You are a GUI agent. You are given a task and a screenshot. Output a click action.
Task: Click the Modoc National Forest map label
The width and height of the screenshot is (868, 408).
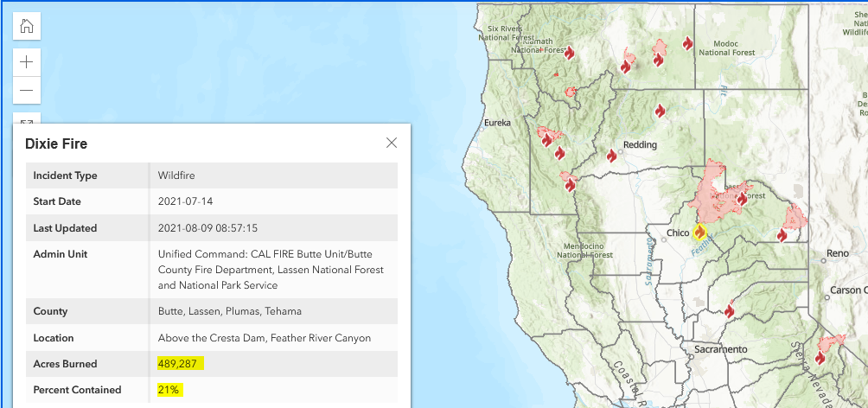coord(727,48)
